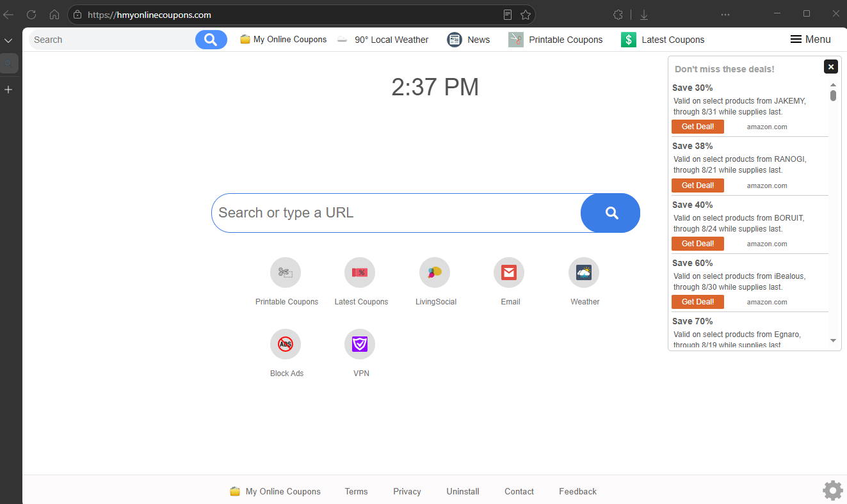847x504 pixels.
Task: Open the Uninstall footer link
Action: pos(463,491)
